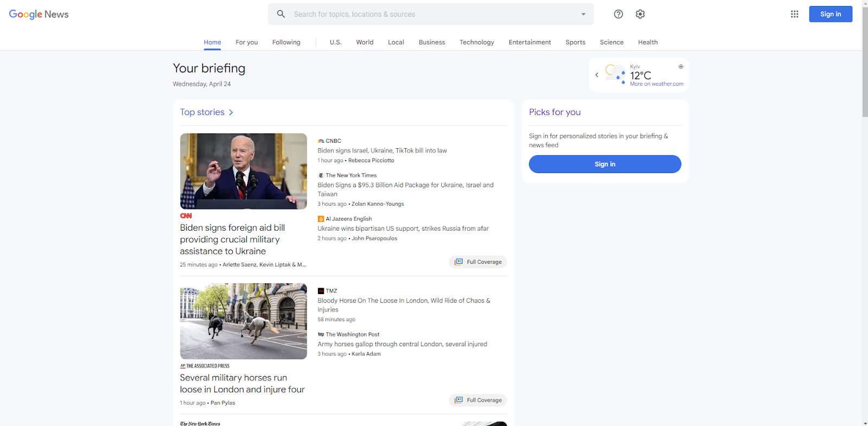Open the Science section tab
The image size is (868, 426).
[x=611, y=42]
